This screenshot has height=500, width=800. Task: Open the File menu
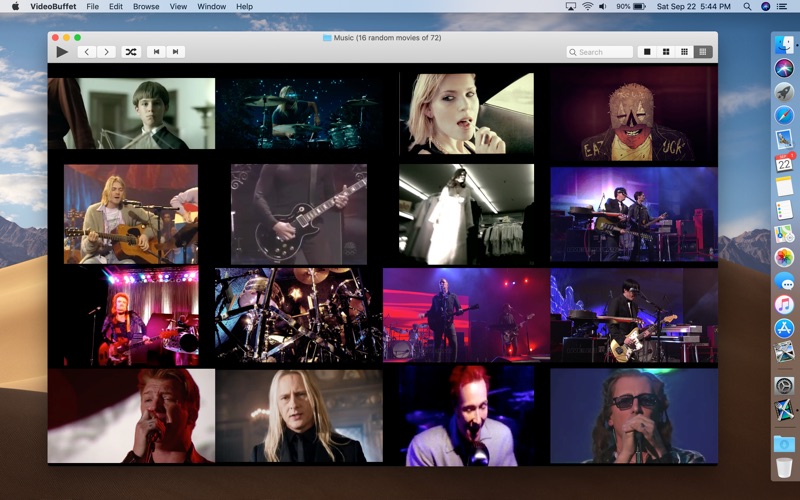92,7
